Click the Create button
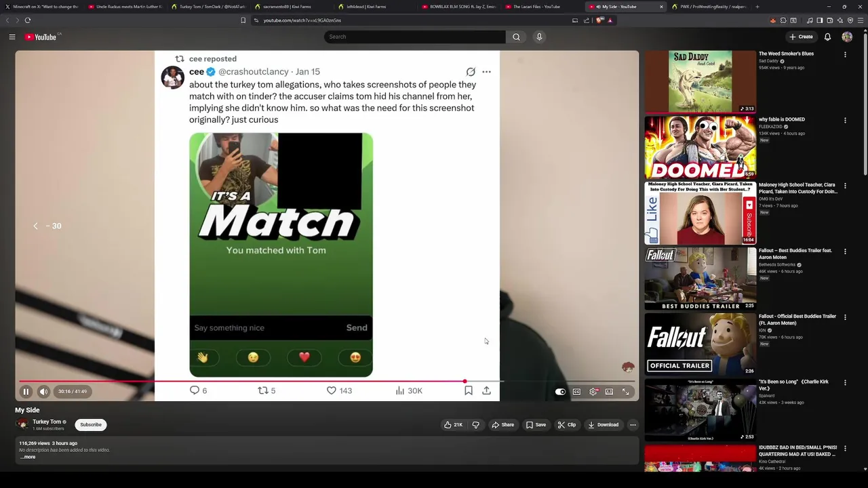Viewport: 868px width, 488px height. point(801,37)
